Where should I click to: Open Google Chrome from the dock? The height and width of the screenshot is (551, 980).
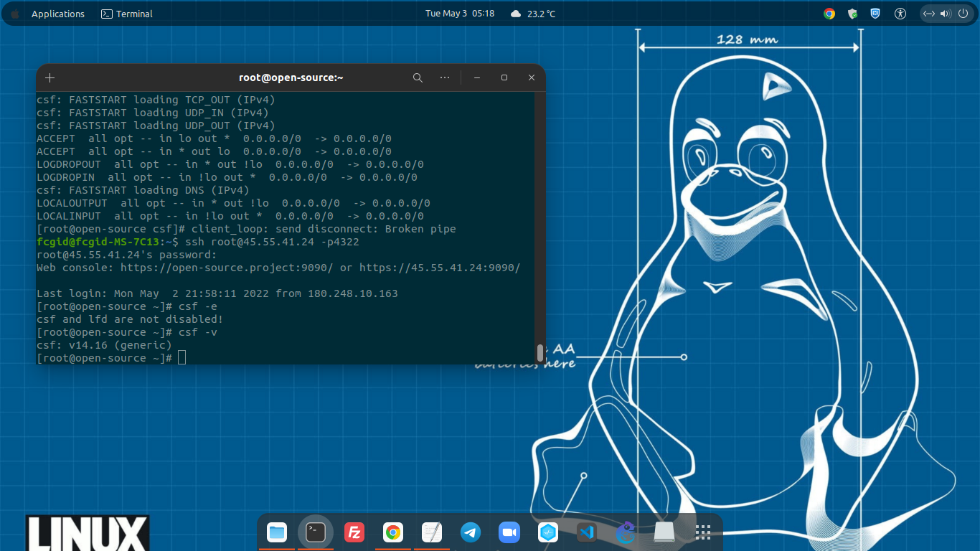click(392, 532)
